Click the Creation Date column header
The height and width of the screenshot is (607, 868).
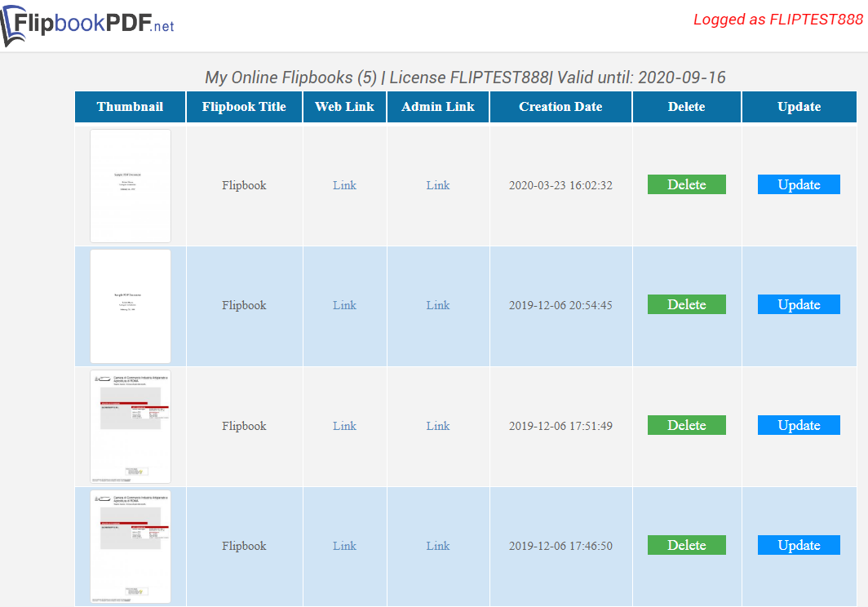pyautogui.click(x=560, y=107)
